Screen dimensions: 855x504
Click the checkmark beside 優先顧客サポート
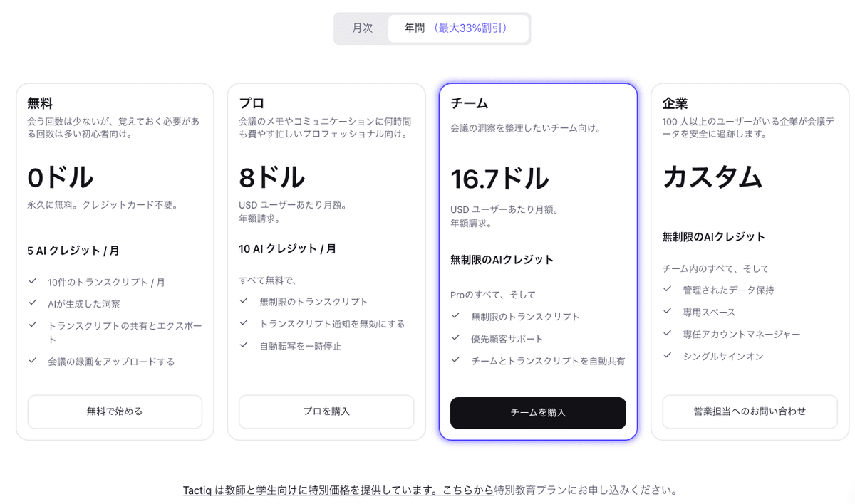[455, 339]
